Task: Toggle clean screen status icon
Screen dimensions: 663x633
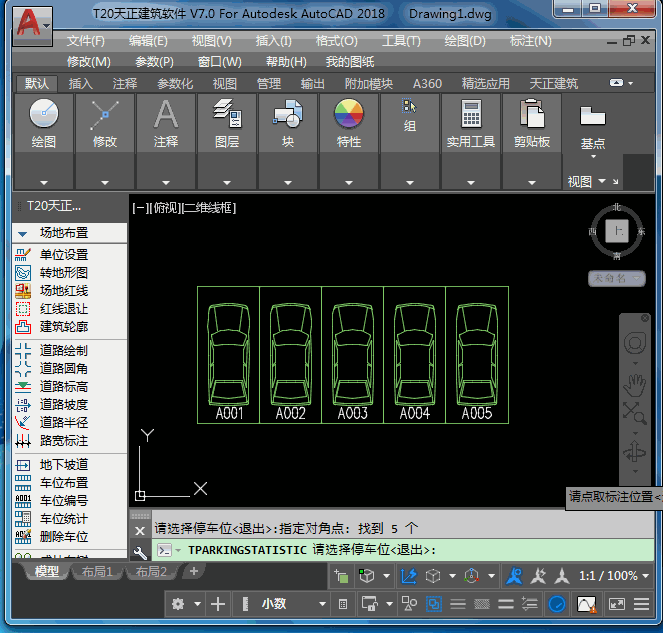Action: (x=616, y=604)
